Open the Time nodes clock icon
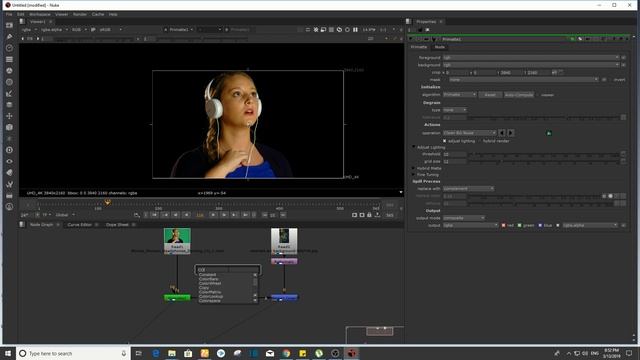This screenshot has width=640, height=360. point(9,48)
